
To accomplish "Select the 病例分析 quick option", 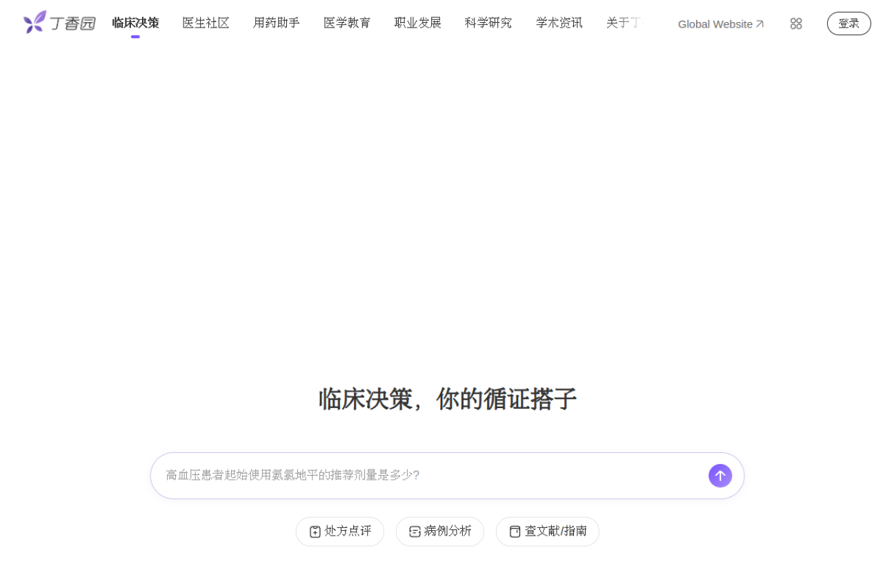I will pyautogui.click(x=440, y=531).
